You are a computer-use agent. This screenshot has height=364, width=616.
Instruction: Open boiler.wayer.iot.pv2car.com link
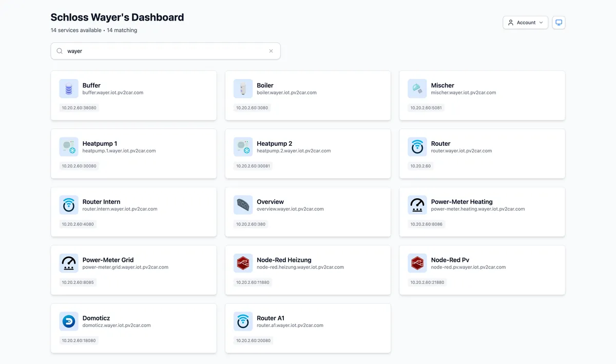coord(287,93)
